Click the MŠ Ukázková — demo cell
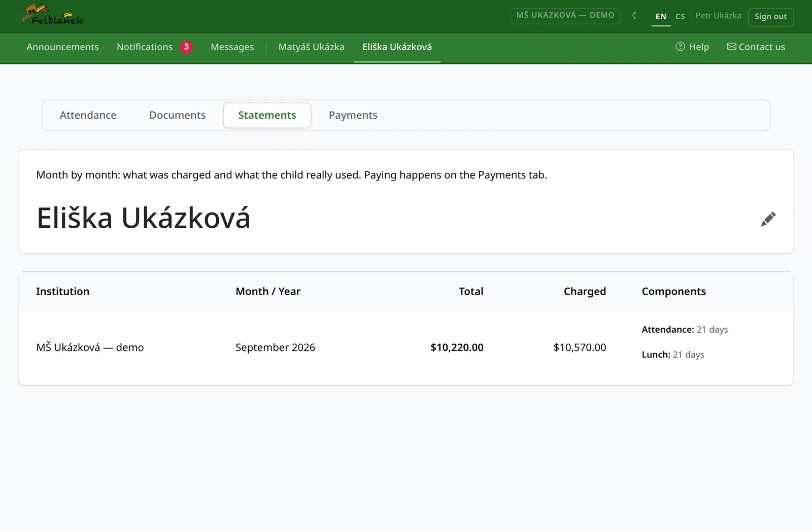This screenshot has height=531, width=812. (x=90, y=347)
